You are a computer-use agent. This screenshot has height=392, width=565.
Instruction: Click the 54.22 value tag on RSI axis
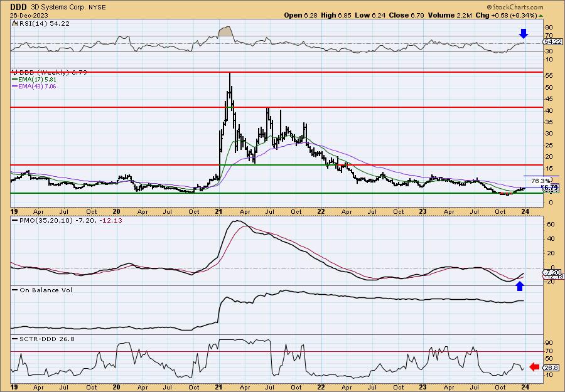[552, 42]
